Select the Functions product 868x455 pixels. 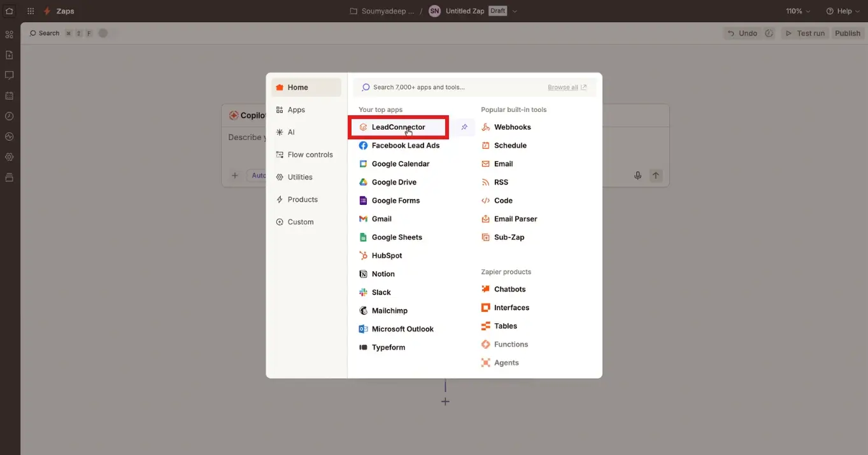(505, 345)
